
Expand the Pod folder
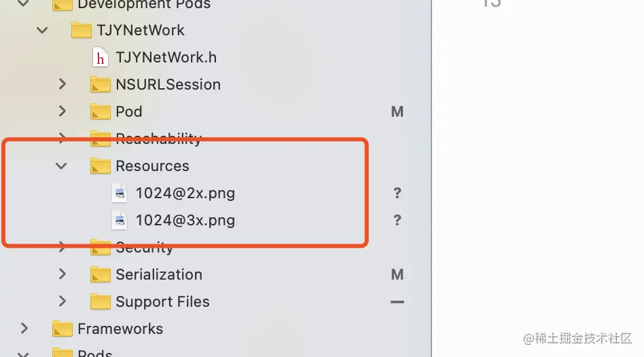[62, 111]
